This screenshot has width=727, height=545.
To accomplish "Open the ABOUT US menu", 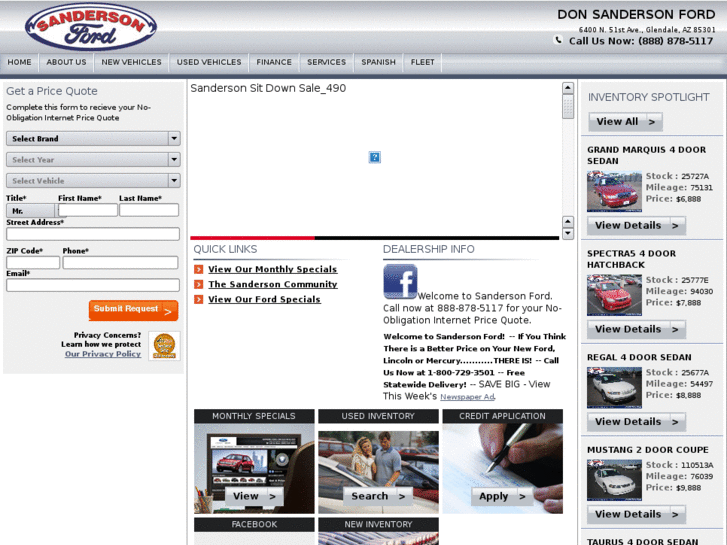I will pos(66,62).
